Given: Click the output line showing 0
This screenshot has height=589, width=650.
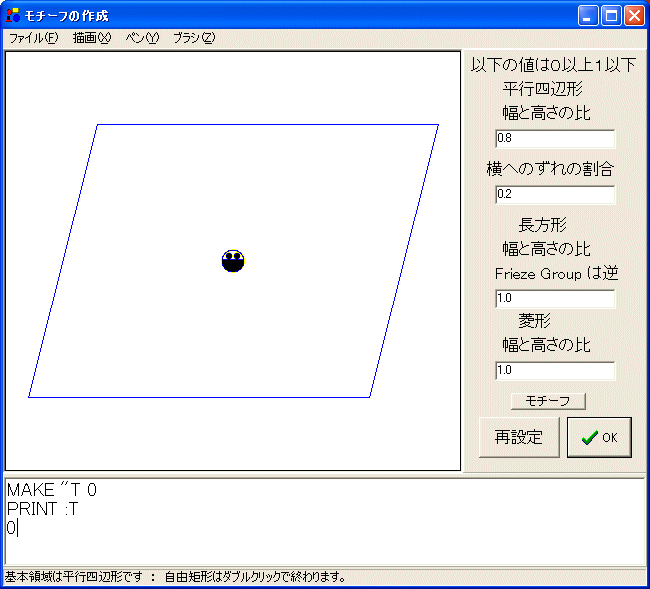Looking at the screenshot, I should (x=11, y=528).
